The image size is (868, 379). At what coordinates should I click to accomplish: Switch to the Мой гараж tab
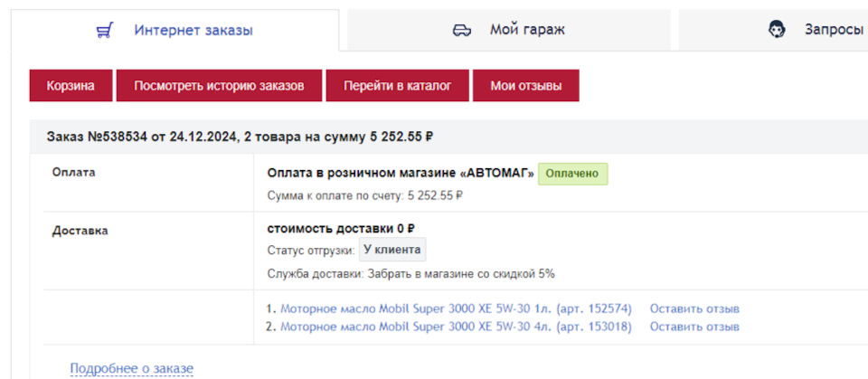coord(526,30)
